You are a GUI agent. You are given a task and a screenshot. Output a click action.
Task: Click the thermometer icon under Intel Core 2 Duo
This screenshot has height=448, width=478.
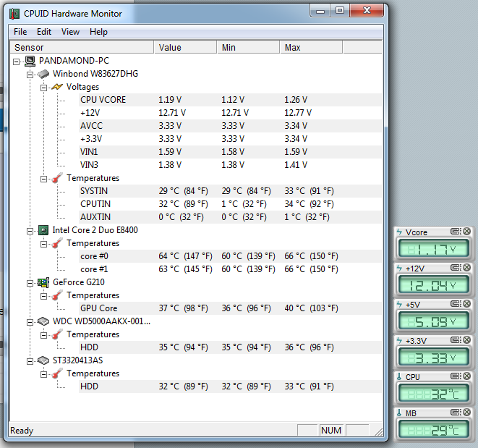click(x=57, y=243)
